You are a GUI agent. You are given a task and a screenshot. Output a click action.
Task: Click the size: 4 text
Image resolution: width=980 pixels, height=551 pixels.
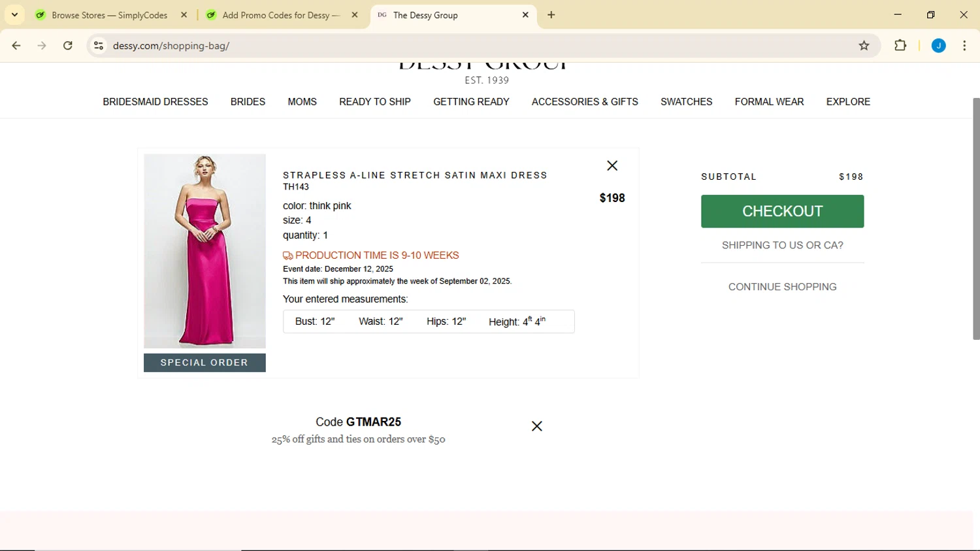point(297,220)
